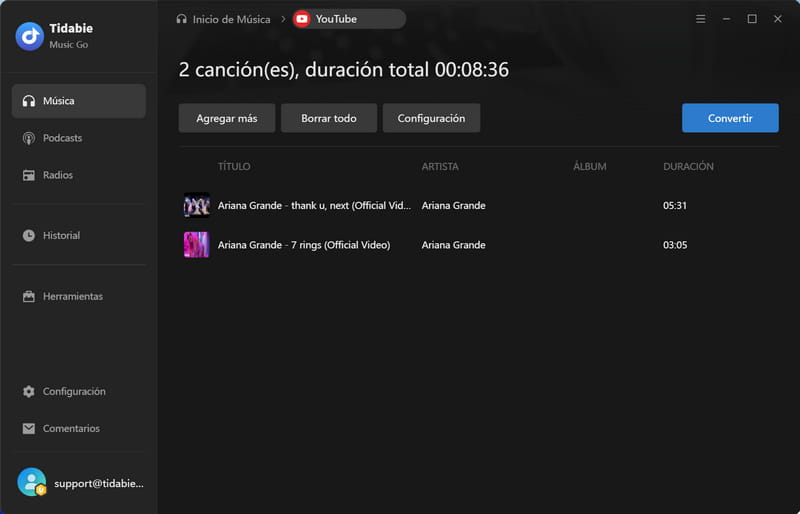Click the Podcasts microphone icon

29,138
